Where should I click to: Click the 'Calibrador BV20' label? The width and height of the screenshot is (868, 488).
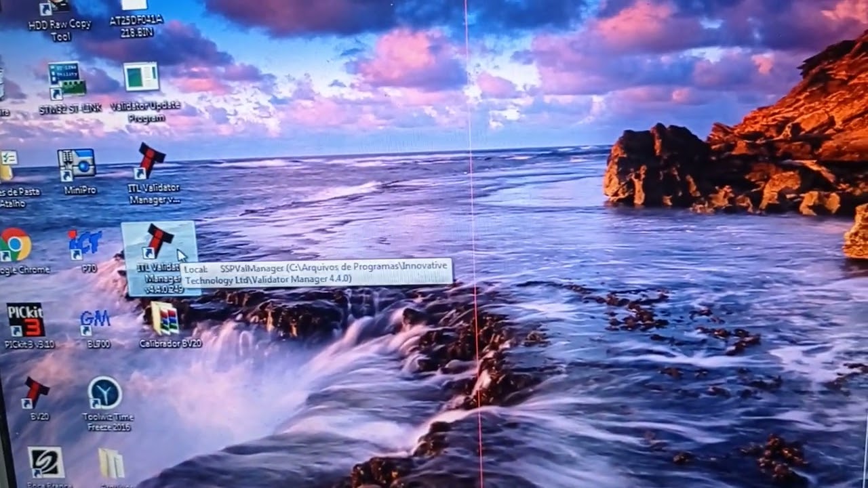pos(170,344)
